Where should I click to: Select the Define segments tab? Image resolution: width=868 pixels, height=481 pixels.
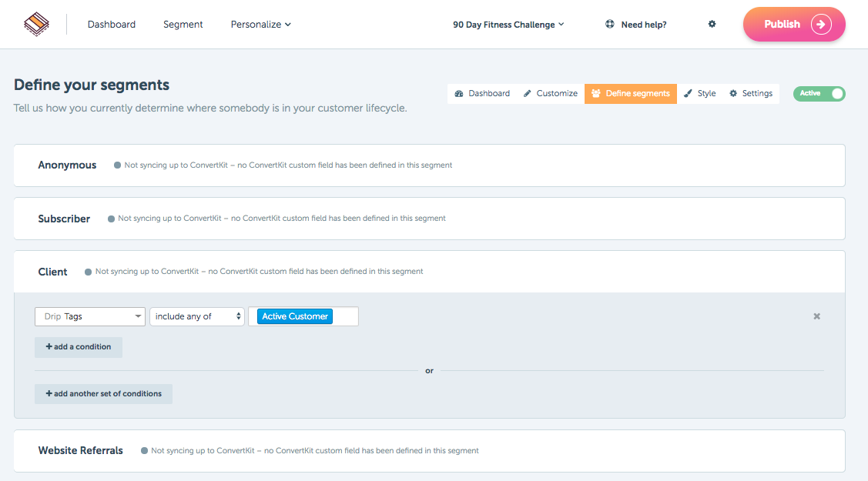pos(631,93)
